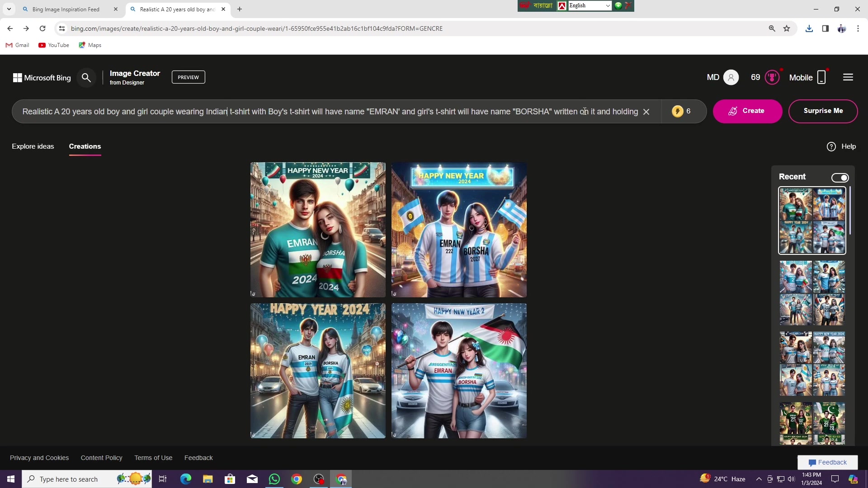This screenshot has width=868, height=488.
Task: Expand the Chrome tab search chevron
Action: (x=9, y=9)
